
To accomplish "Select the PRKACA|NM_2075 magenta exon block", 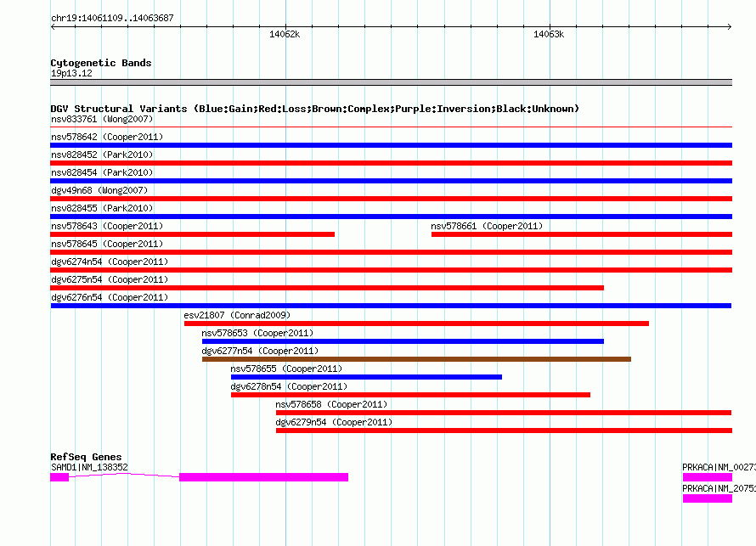I will [708, 498].
